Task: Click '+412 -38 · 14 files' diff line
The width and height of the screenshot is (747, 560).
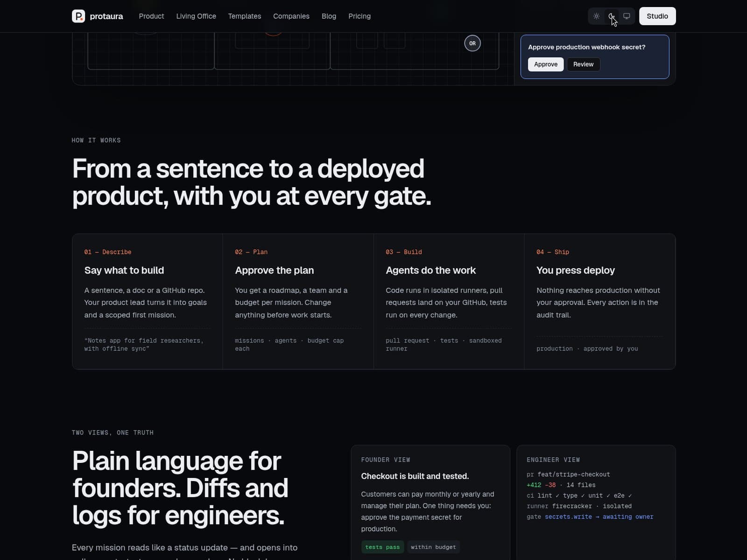Action: pyautogui.click(x=561, y=485)
